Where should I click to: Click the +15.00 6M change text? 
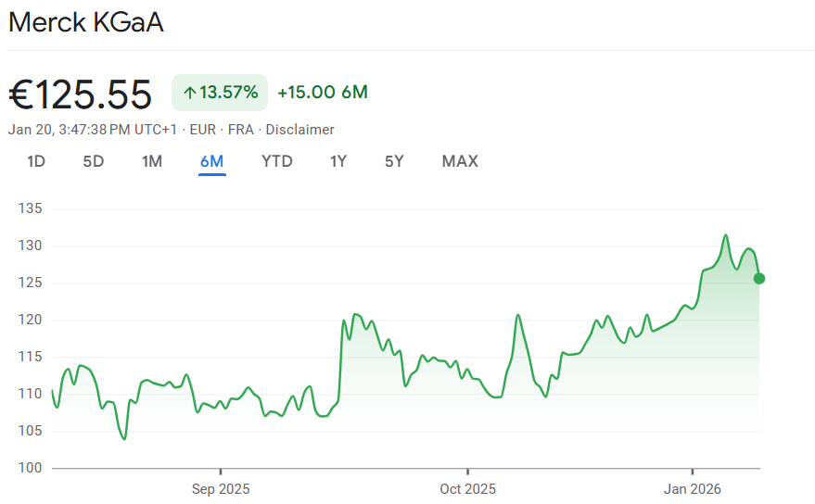point(323,93)
